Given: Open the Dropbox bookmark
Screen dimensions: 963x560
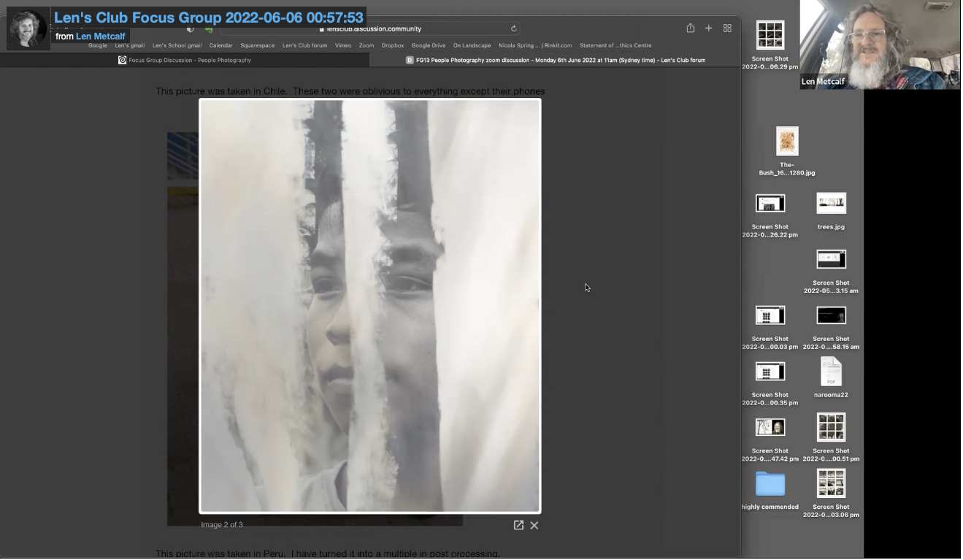Looking at the screenshot, I should pos(393,45).
